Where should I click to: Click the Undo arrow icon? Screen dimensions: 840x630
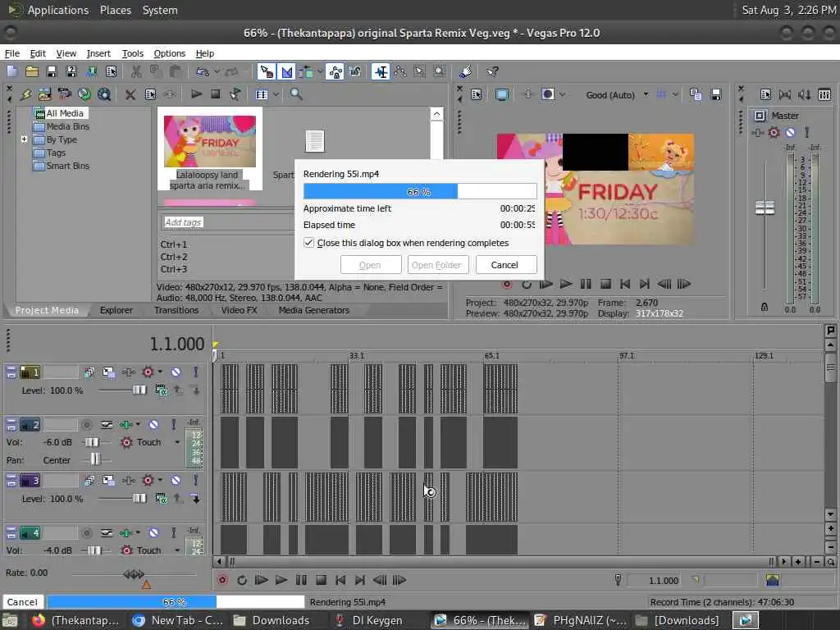pyautogui.click(x=202, y=71)
